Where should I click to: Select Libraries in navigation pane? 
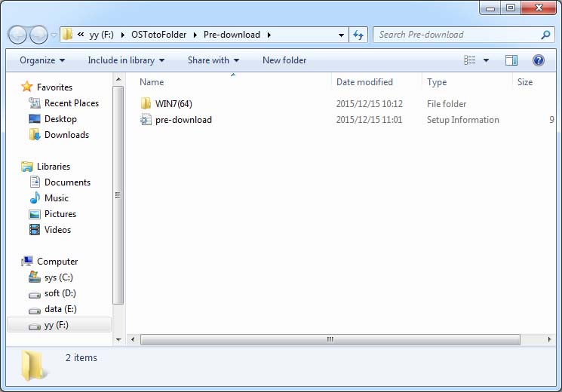[x=54, y=167]
